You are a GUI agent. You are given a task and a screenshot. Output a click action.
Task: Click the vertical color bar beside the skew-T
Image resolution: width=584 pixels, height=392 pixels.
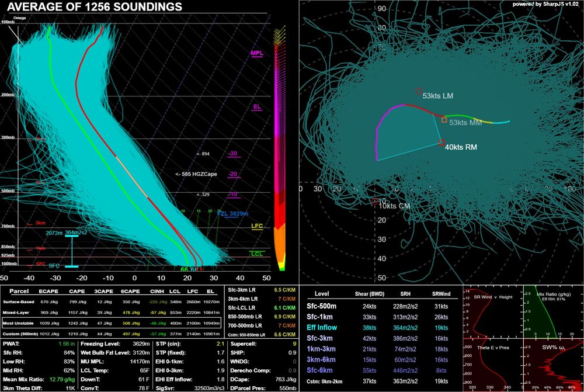(x=280, y=148)
